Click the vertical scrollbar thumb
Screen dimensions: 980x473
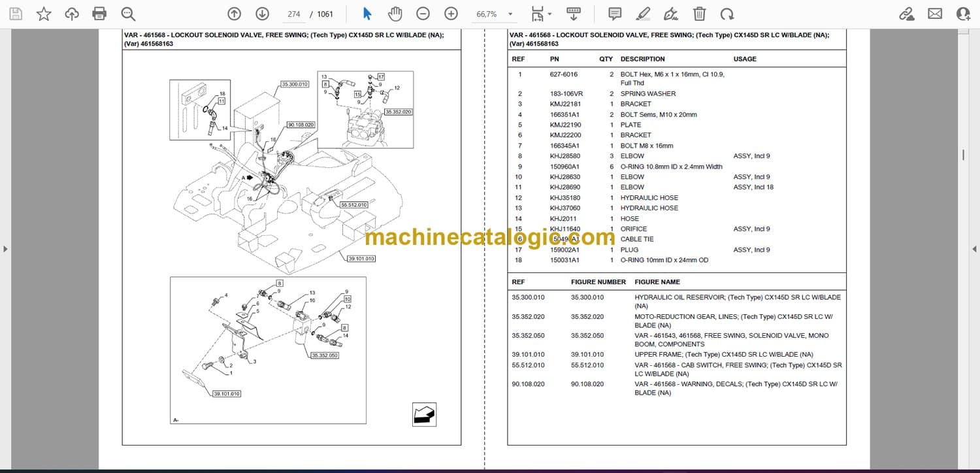tap(964, 155)
